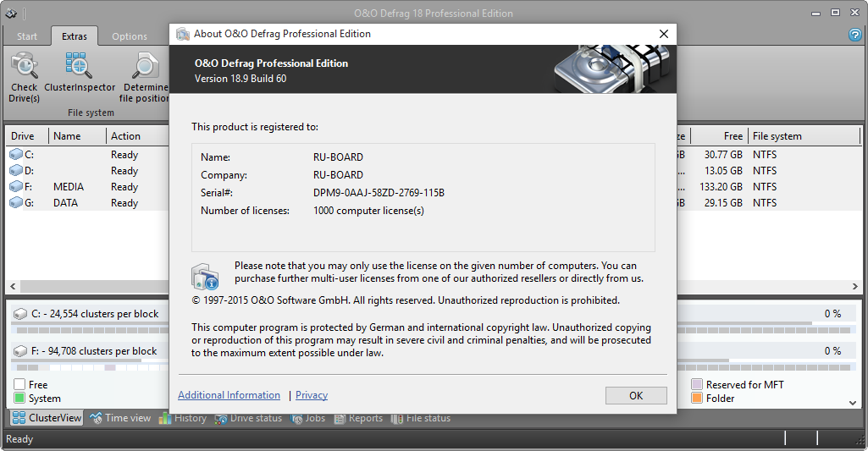Click the 29.15 GB free value
Image resolution: width=868 pixels, height=451 pixels.
click(723, 202)
